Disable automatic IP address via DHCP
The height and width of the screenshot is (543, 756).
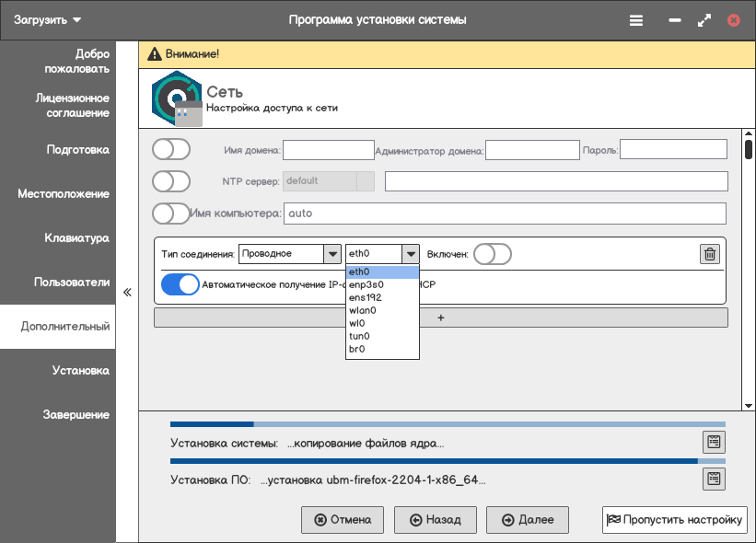[180, 284]
